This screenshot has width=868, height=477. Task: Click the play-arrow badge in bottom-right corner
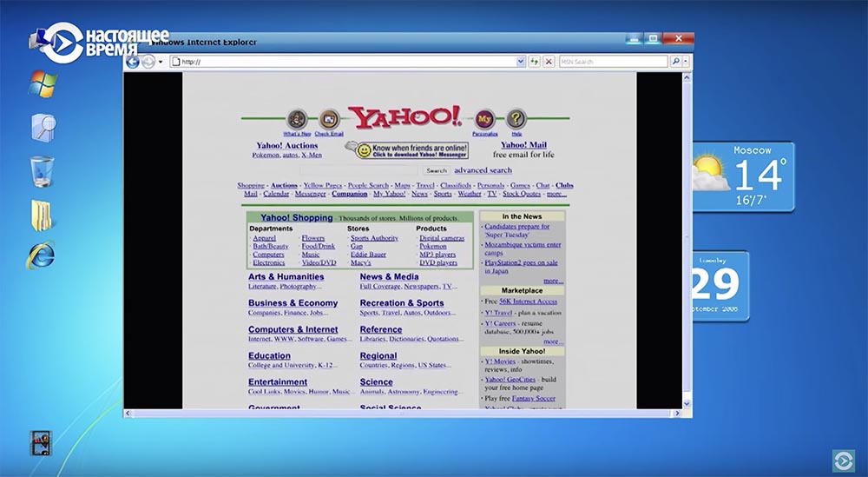(843, 460)
